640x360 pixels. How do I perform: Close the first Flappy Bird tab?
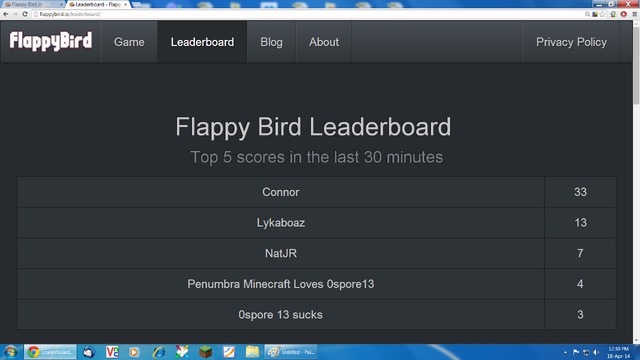61,4
